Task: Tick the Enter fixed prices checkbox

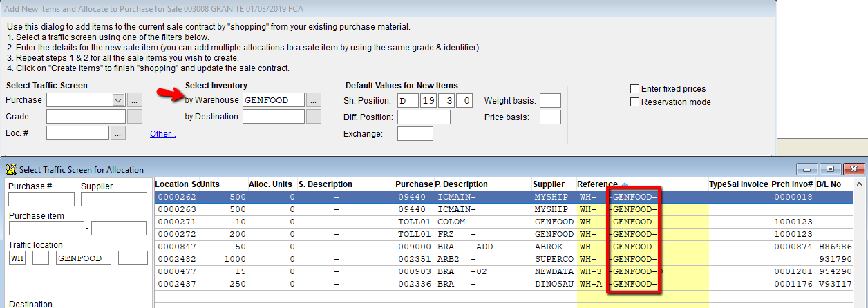Action: point(634,89)
